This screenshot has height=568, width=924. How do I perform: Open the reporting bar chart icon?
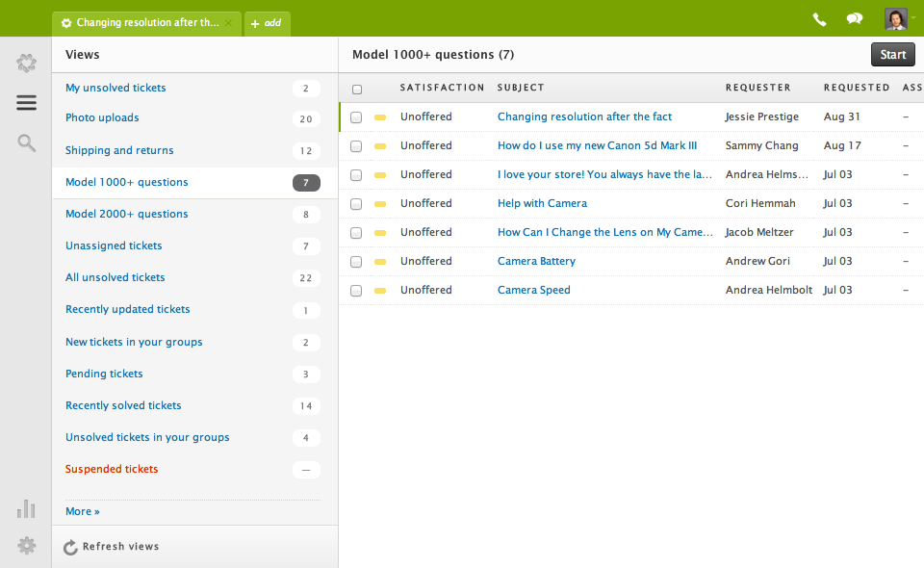(x=26, y=508)
